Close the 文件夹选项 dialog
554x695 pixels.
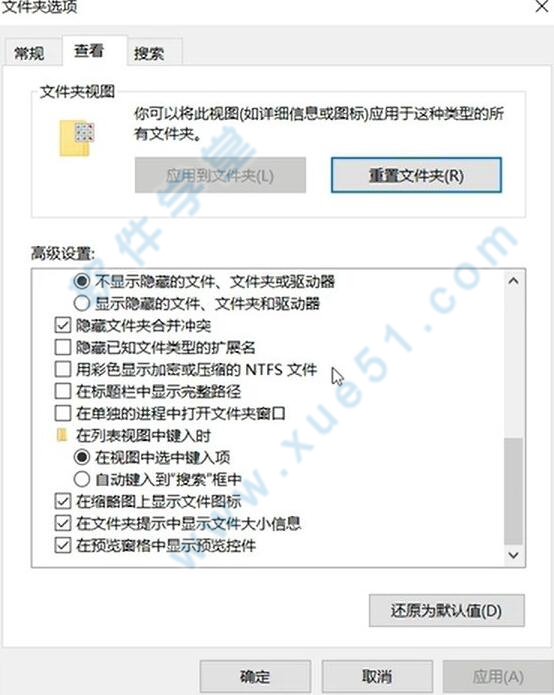click(x=542, y=7)
